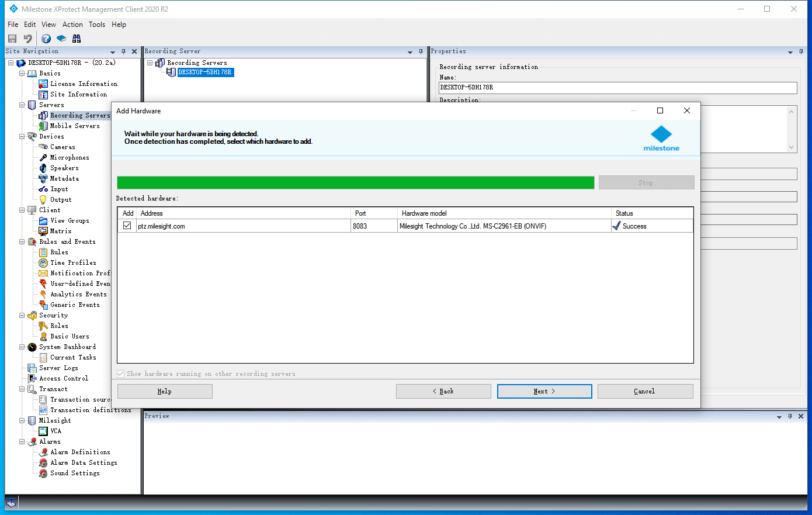
Task: Click the License Information icon
Action: [43, 84]
